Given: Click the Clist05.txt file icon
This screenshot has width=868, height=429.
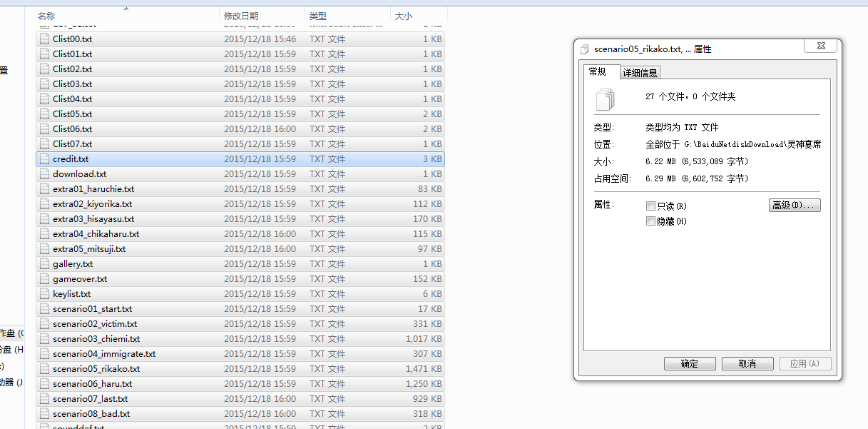Looking at the screenshot, I should [44, 114].
